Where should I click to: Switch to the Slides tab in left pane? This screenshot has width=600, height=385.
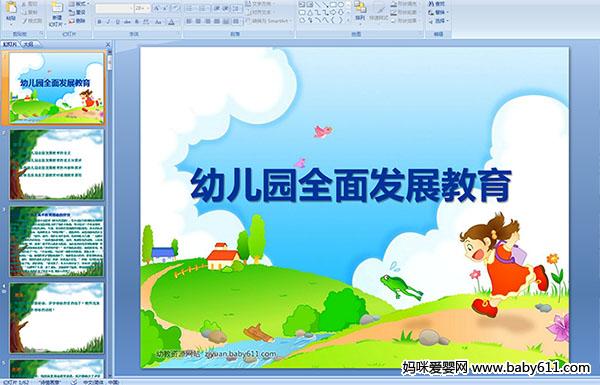10,44
